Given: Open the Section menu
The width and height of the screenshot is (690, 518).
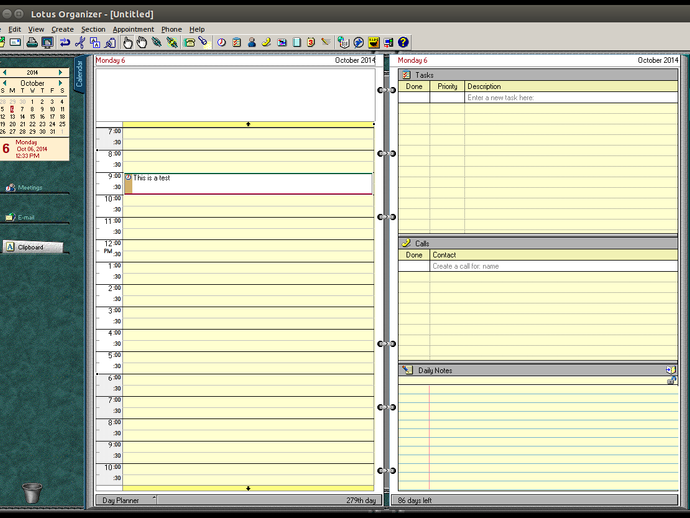Looking at the screenshot, I should [x=93, y=29].
